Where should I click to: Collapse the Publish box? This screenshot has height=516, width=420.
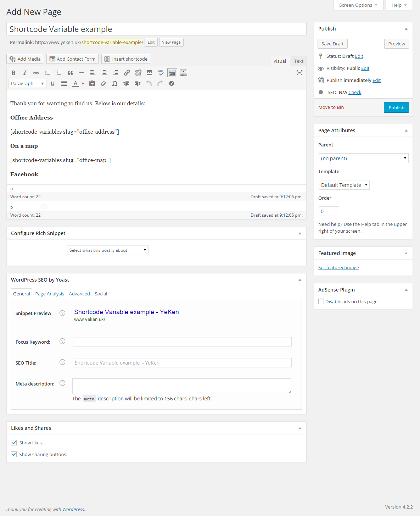click(x=406, y=29)
